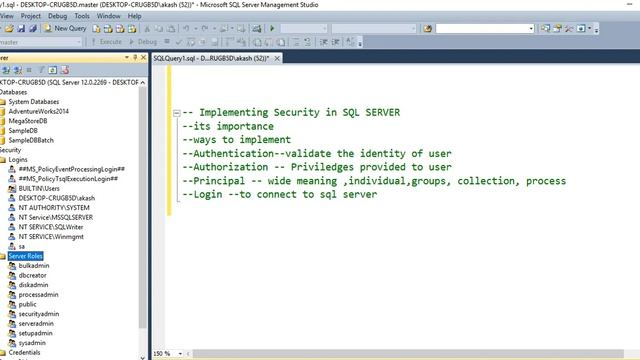
Task: Click the Parse checkmark icon
Action: pos(178,42)
